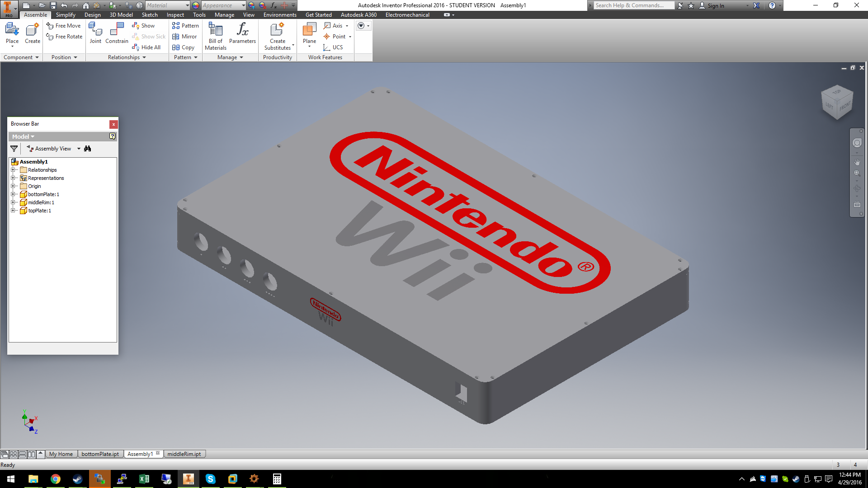868x488 pixels.
Task: Select Assembly1 root in the browser tree
Action: click(x=33, y=162)
